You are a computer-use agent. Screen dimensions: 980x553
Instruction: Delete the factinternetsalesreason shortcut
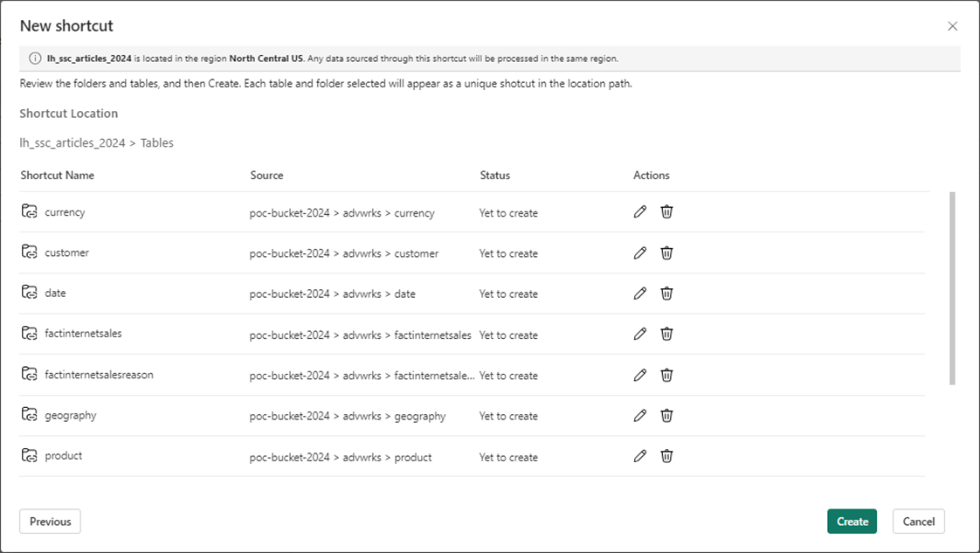click(666, 375)
